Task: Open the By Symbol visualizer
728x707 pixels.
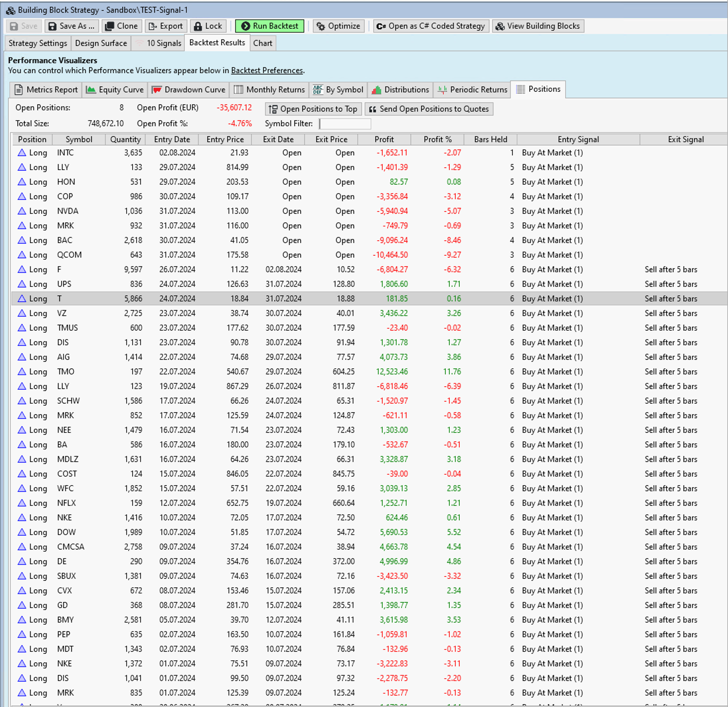Action: coord(338,90)
